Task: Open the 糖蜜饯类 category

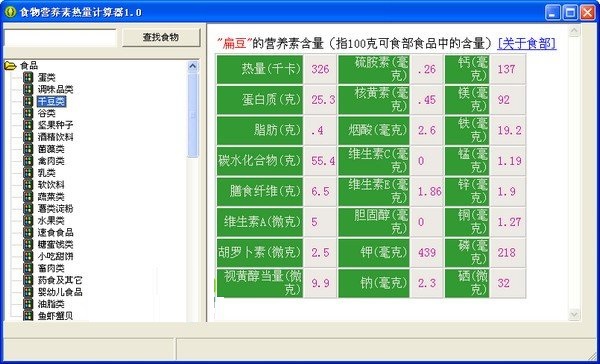Action: pyautogui.click(x=55, y=245)
